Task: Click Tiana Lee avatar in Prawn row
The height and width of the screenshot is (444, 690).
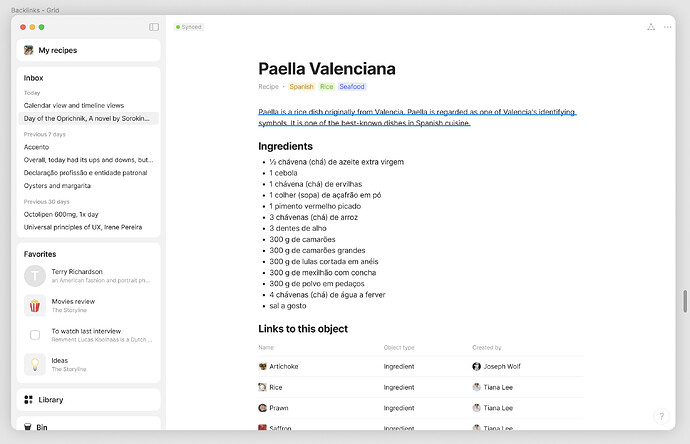Action: coord(476,408)
